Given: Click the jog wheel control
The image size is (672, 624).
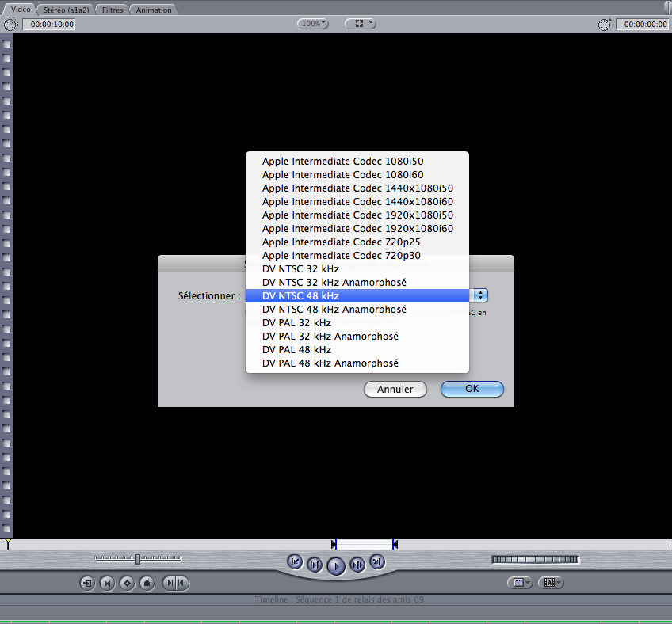Looking at the screenshot, I should tap(535, 559).
